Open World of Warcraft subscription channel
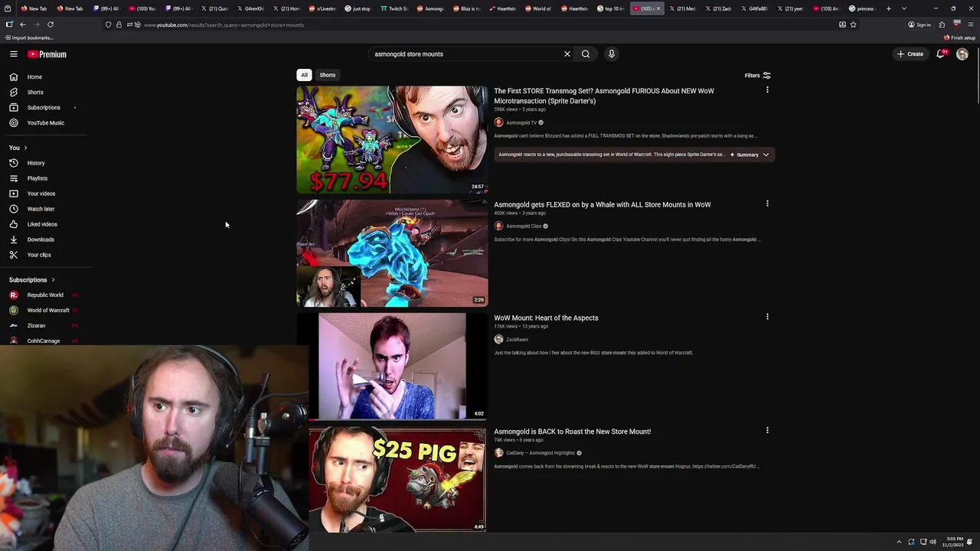 (48, 311)
